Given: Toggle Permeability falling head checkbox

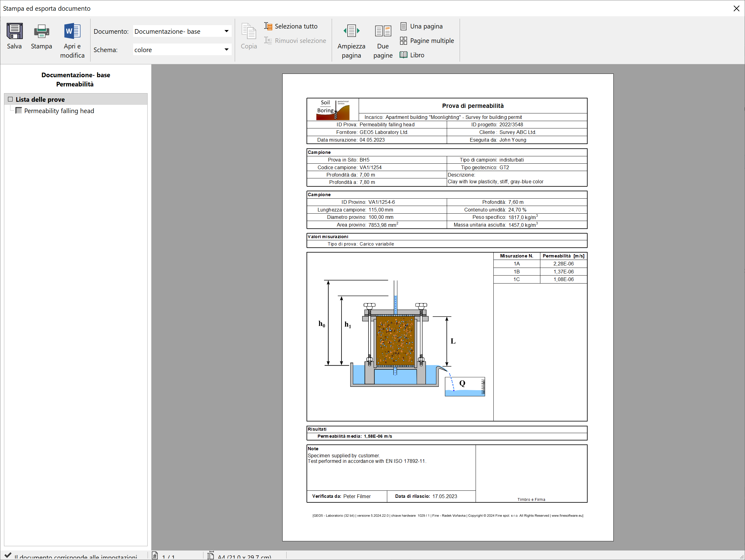Looking at the screenshot, I should 19,111.
